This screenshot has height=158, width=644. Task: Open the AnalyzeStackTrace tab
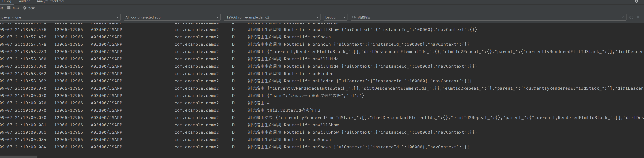(51, 2)
